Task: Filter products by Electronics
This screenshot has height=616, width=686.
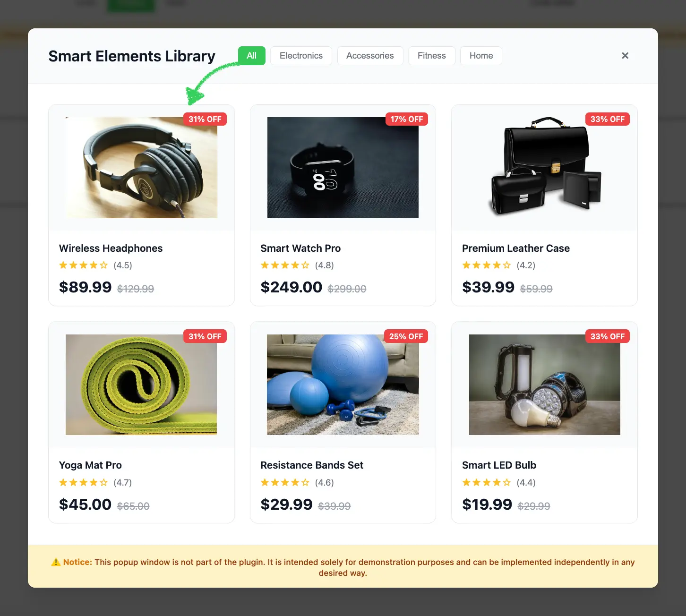Action: pyautogui.click(x=301, y=56)
